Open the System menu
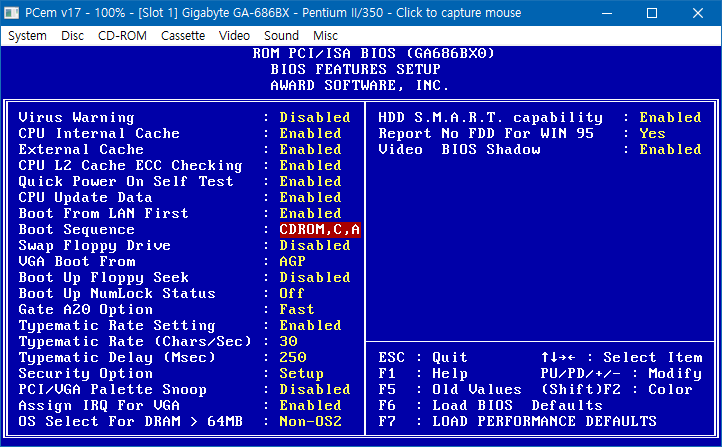The image size is (722, 447). (27, 35)
